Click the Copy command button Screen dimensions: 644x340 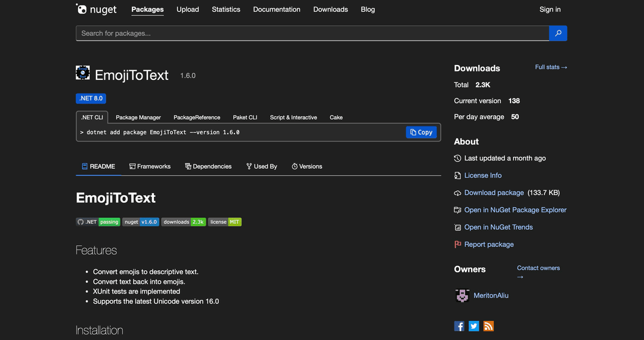422,132
